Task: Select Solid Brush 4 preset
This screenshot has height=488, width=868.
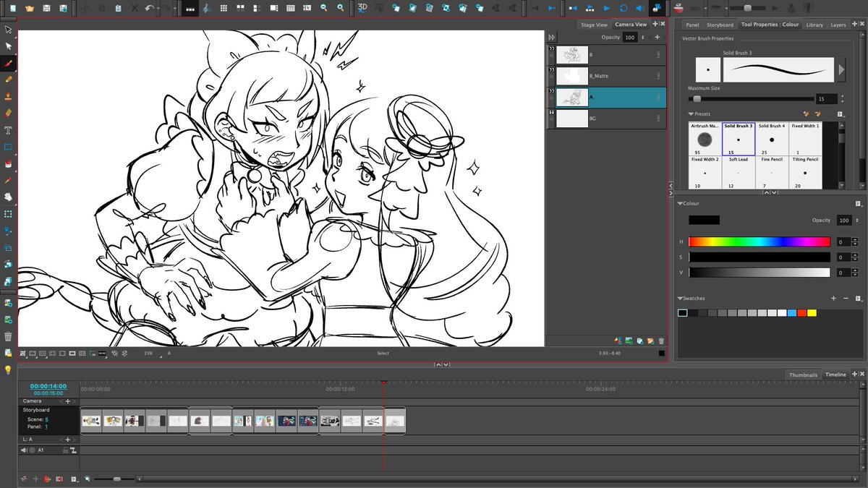Action: click(x=772, y=139)
